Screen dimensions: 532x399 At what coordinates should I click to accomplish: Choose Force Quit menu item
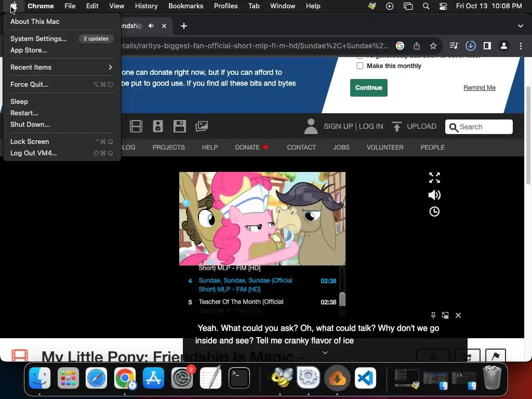[62, 85]
